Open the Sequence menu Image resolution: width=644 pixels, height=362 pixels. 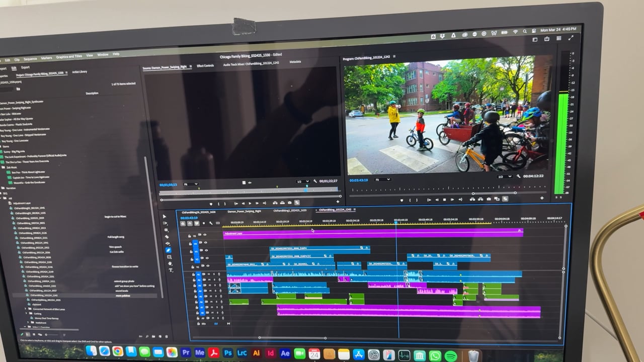click(30, 59)
